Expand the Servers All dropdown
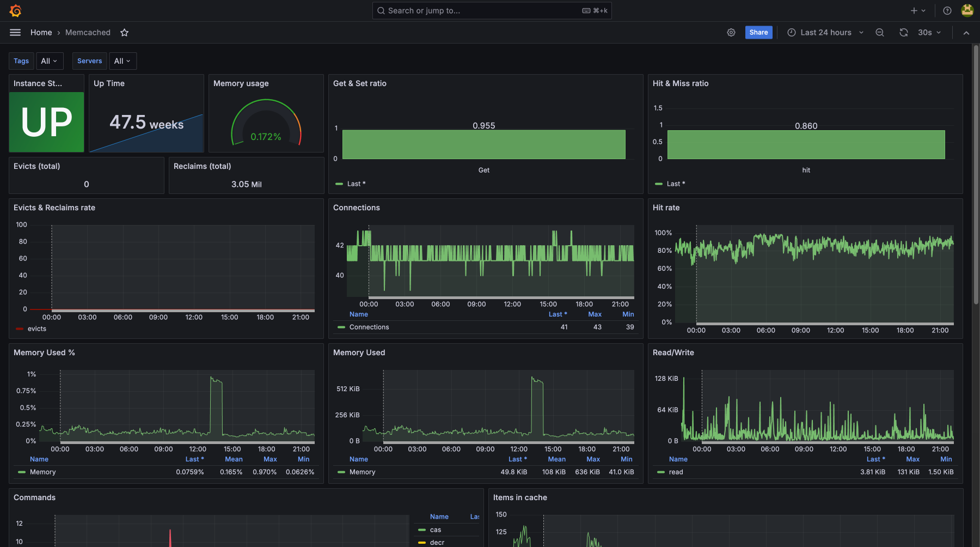This screenshot has height=547, width=980. (122, 61)
